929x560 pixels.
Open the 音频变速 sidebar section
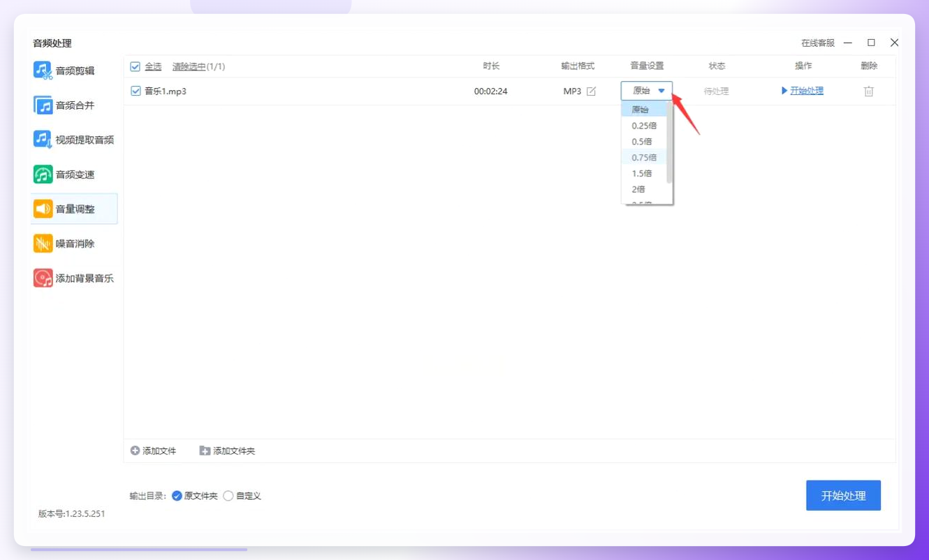pyautogui.click(x=75, y=175)
